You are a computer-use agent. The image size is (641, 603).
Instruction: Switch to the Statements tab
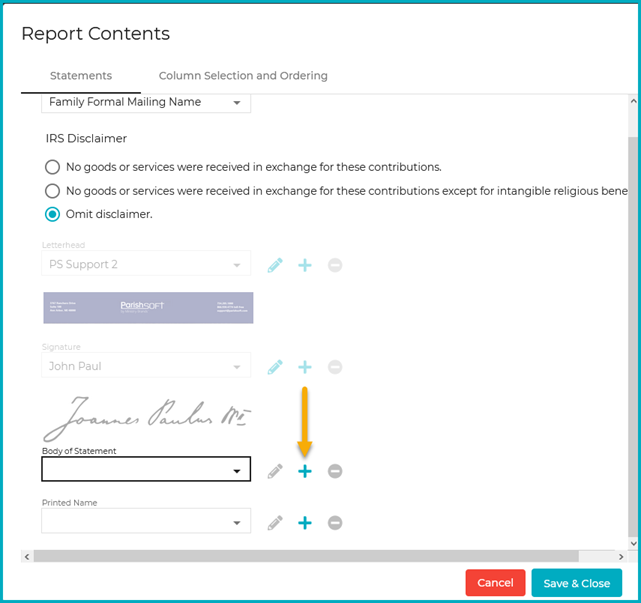tap(81, 76)
